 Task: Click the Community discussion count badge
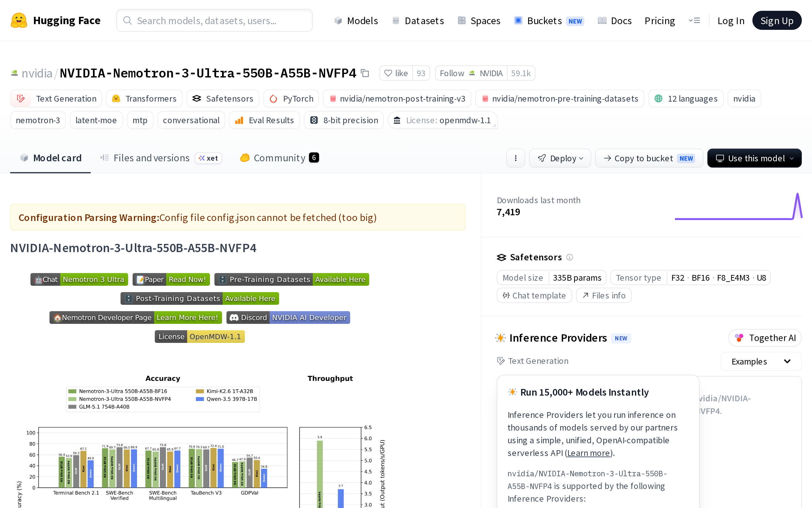314,157
